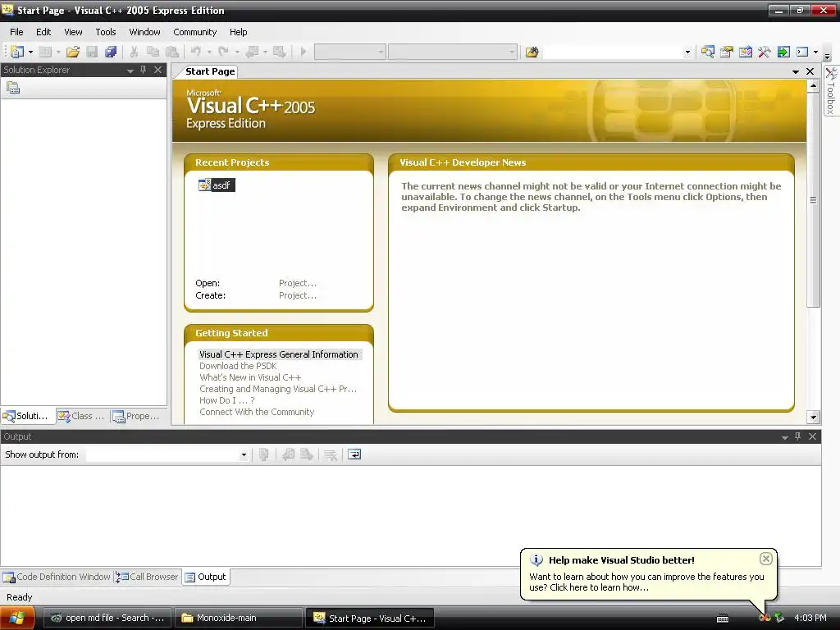
Task: Click the Add New Item toolbar icon
Action: click(46, 52)
